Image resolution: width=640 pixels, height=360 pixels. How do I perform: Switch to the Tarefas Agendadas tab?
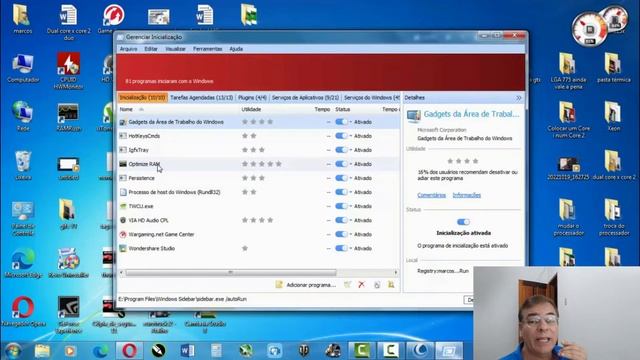pos(202,98)
